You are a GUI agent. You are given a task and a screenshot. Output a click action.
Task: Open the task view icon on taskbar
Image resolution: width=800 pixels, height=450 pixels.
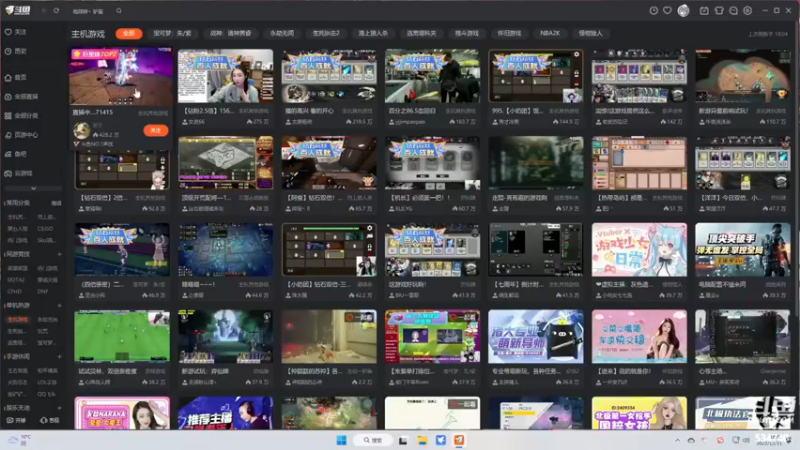[x=403, y=440]
